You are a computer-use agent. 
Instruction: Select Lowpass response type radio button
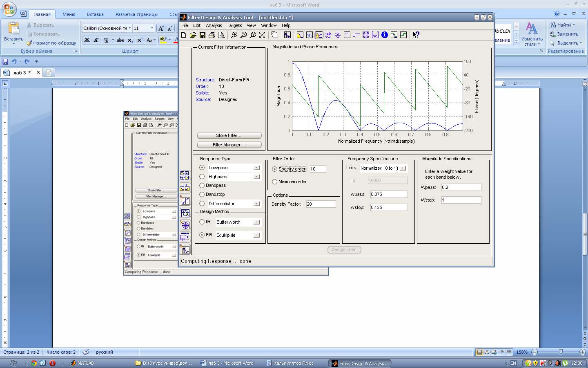coord(202,168)
